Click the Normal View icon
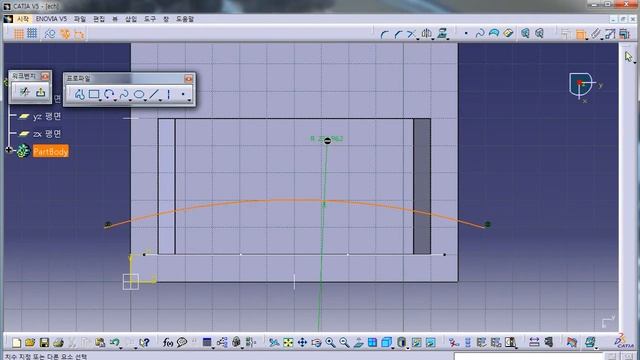Screen dimensions: 640x360 pyautogui.click(x=358, y=342)
